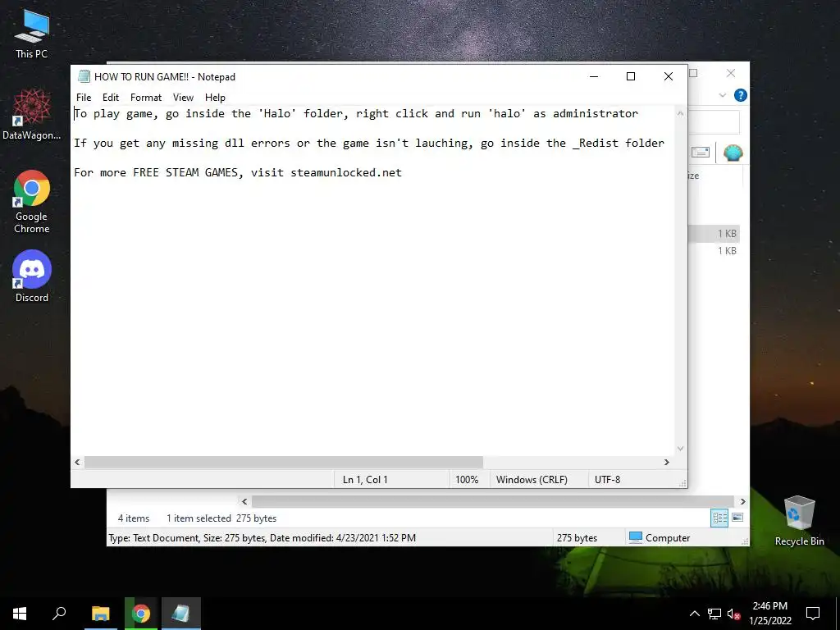Click the 100% zoom status entry
The image size is (840, 630).
(467, 479)
